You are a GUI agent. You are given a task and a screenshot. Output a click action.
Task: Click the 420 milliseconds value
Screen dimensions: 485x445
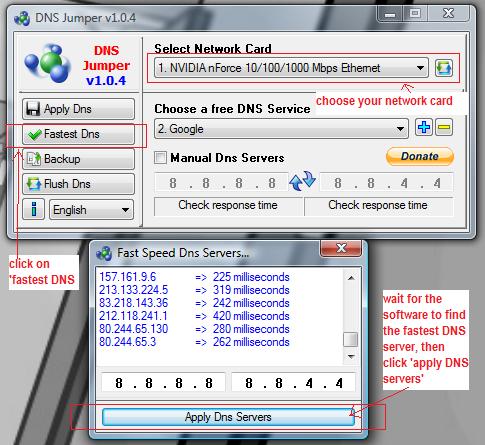tap(251, 316)
